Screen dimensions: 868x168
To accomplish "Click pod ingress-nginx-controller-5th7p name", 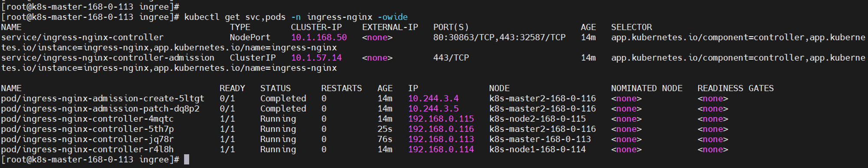I will pos(87,129).
